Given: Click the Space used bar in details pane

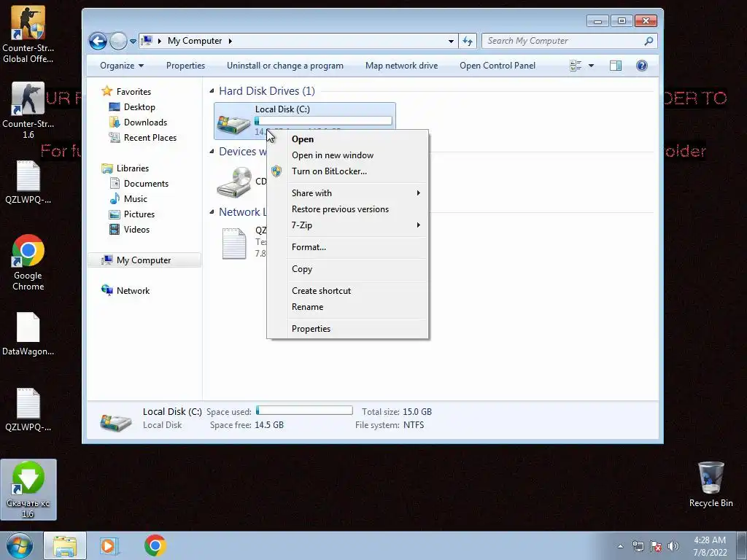Looking at the screenshot, I should [x=304, y=411].
